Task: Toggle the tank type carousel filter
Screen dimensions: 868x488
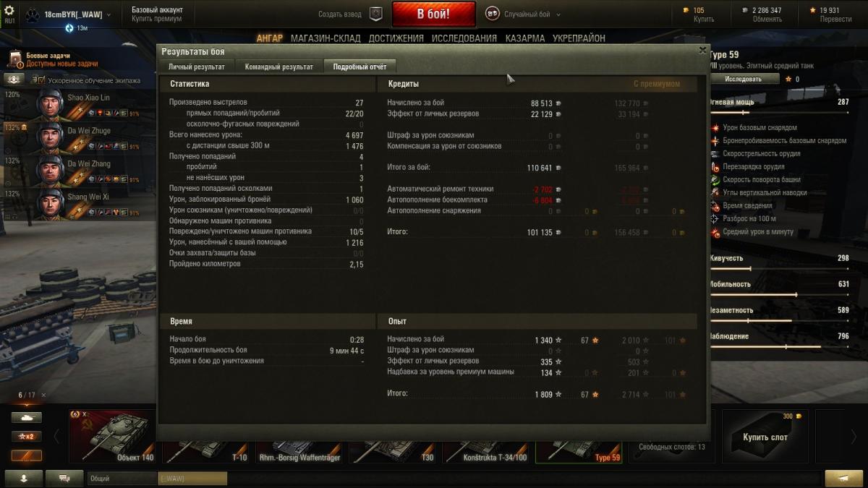Action: click(x=26, y=417)
